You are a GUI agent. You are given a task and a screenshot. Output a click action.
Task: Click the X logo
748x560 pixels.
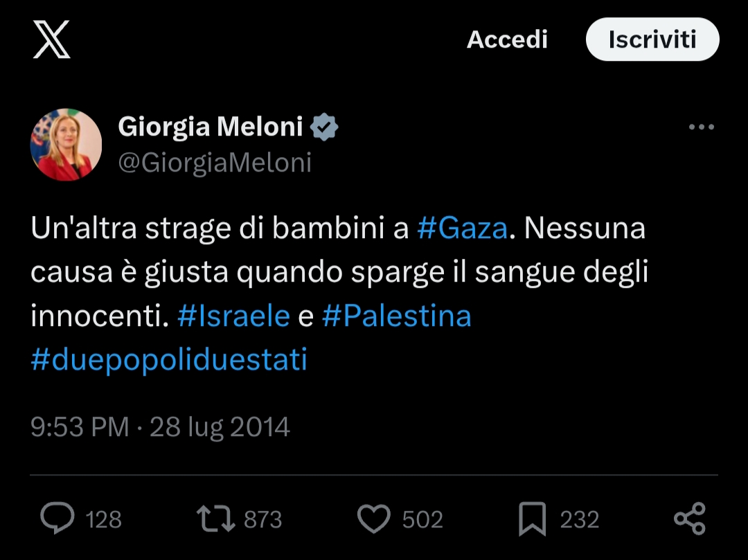coord(52,39)
